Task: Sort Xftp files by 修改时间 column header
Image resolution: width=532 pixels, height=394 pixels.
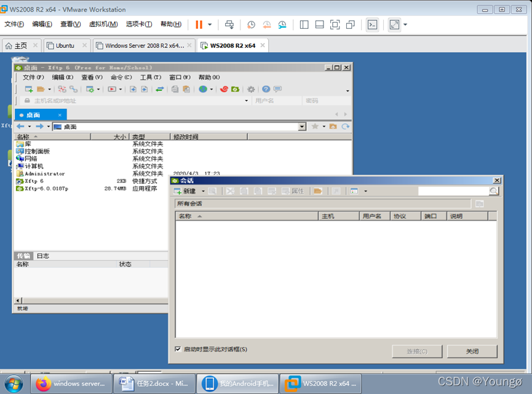Action: pos(208,136)
